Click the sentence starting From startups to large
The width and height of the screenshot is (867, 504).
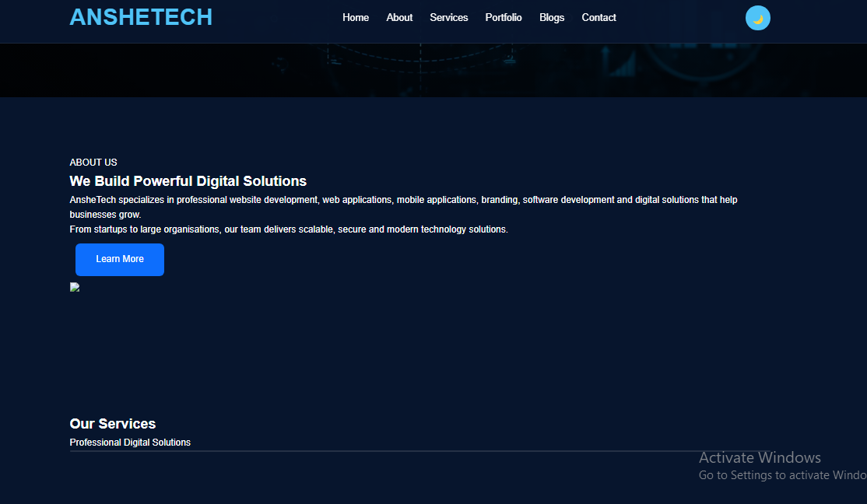(x=289, y=229)
